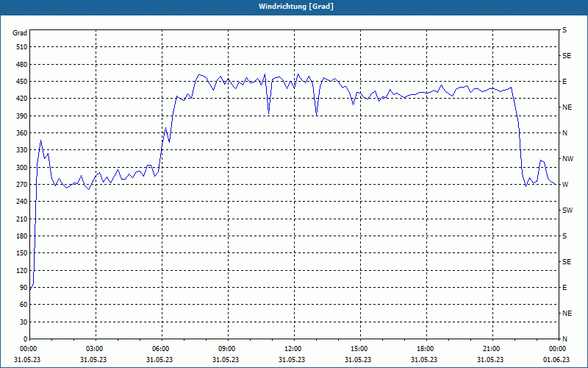Screen dimensions: 588x368
Task: Select the 180 y-axis value
Action: (x=22, y=236)
